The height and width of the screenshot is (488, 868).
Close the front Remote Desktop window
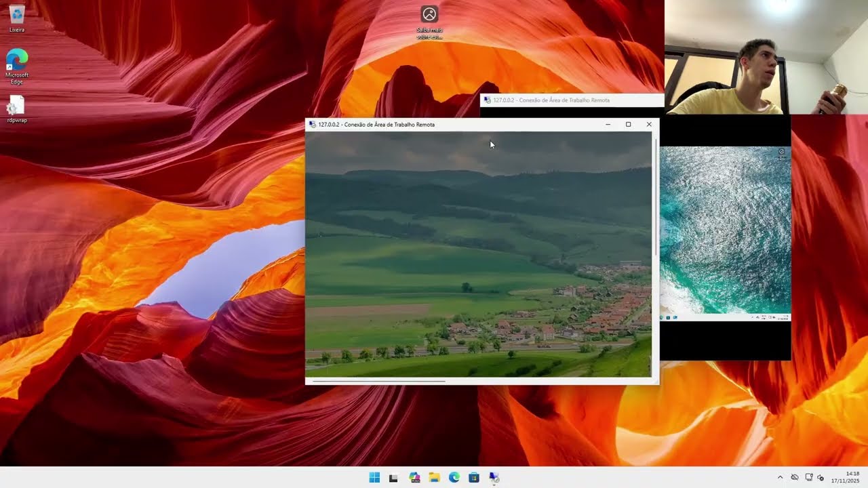(x=649, y=125)
